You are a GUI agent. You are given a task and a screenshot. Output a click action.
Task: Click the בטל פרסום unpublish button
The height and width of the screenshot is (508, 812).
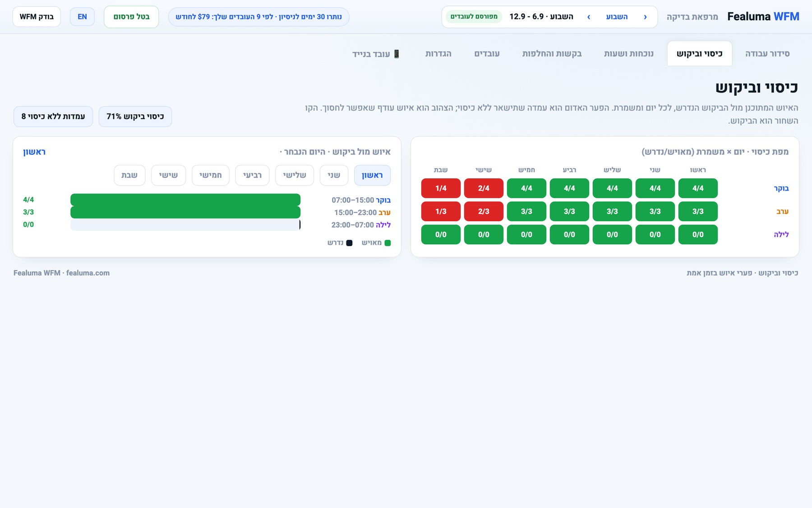(131, 17)
